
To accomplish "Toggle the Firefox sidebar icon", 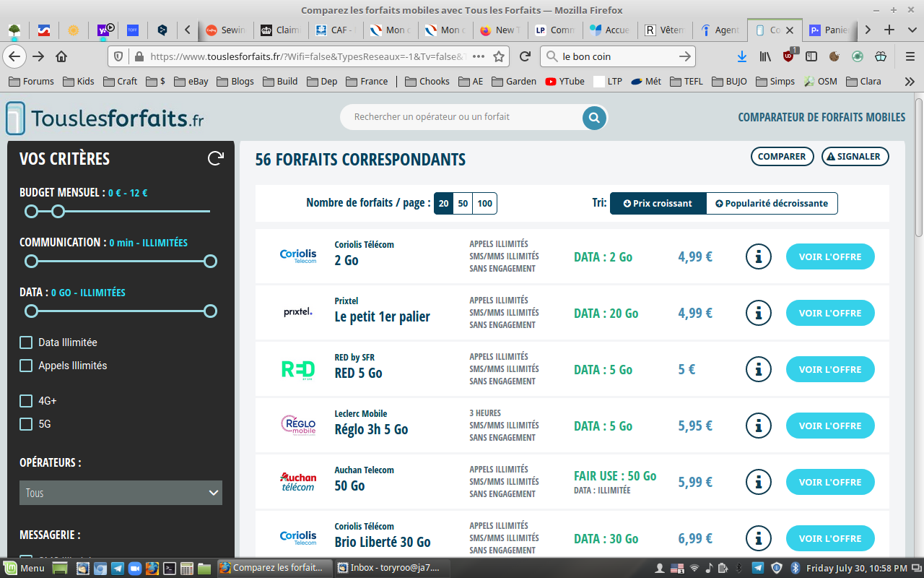I will tap(811, 56).
